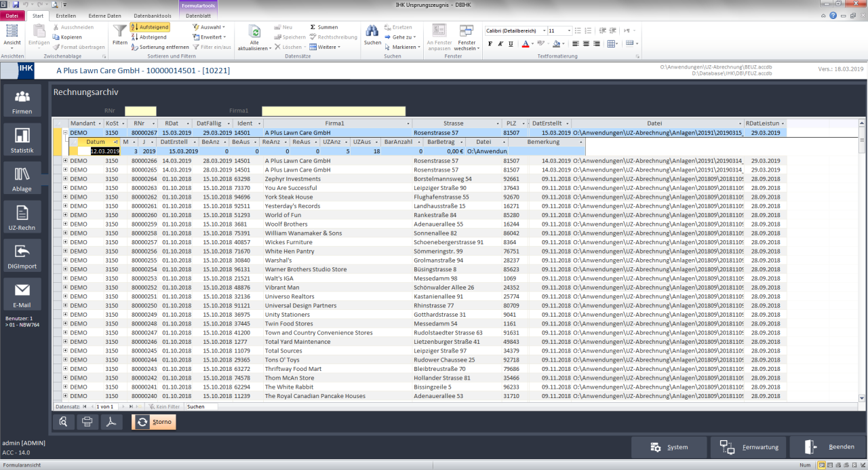Click the Storno button

pos(153,422)
